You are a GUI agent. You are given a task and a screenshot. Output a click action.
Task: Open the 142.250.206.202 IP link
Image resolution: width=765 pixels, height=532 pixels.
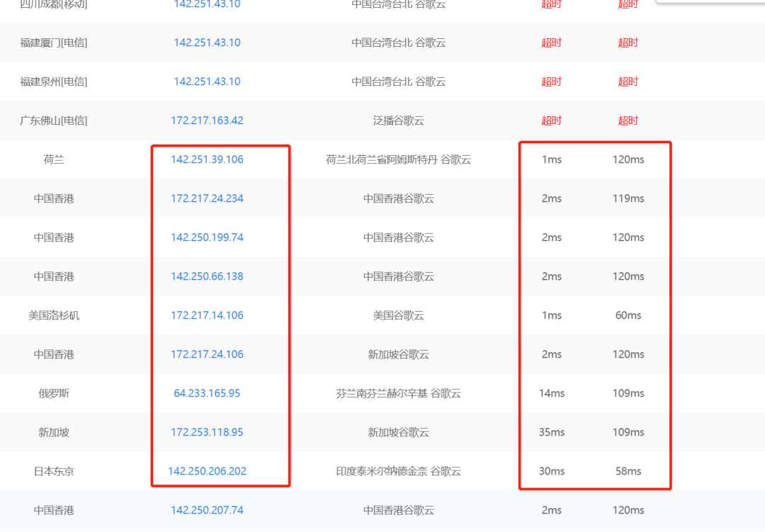click(207, 472)
